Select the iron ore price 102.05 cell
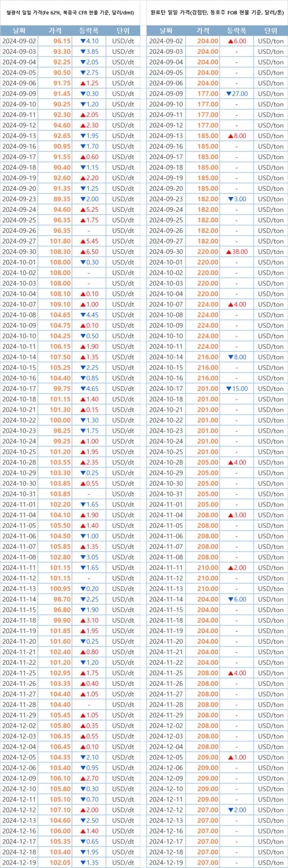288x868 pixels. click(60, 862)
